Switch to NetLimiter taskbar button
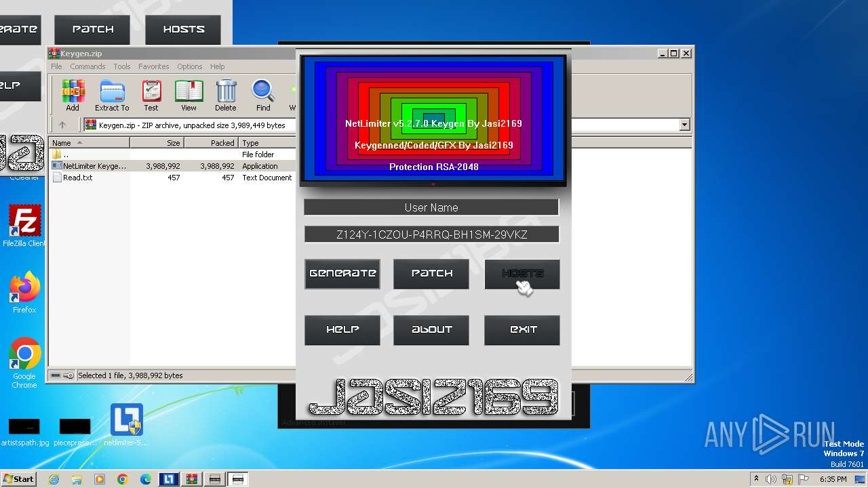868x488 pixels. click(x=169, y=479)
